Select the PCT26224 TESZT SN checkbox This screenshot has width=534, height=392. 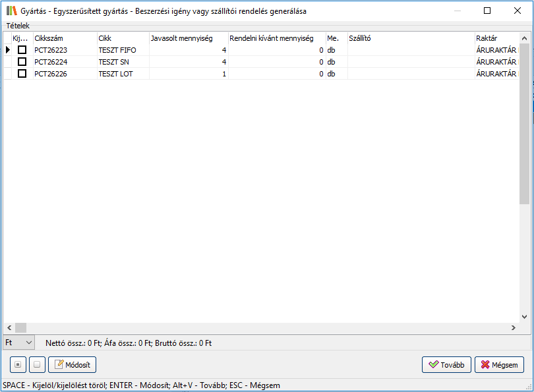[x=22, y=62]
